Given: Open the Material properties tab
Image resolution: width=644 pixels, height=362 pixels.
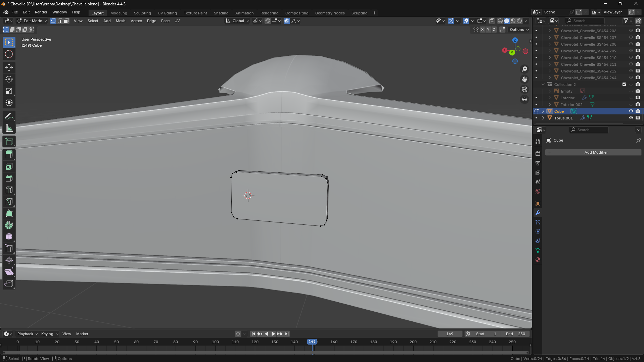Looking at the screenshot, I should (x=538, y=260).
